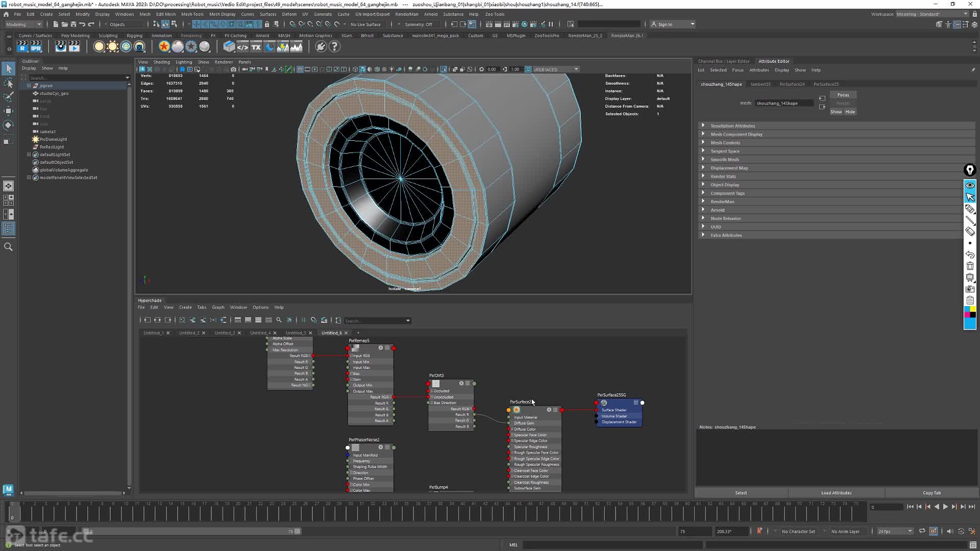Click the </> script shelf icon
Screen dimensions: 980x551
point(242,47)
